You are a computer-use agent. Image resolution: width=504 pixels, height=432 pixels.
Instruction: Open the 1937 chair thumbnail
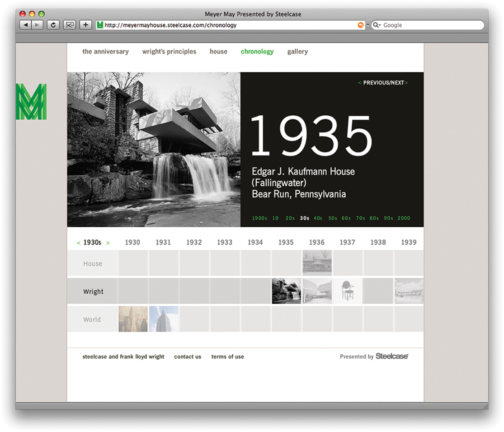(x=347, y=291)
